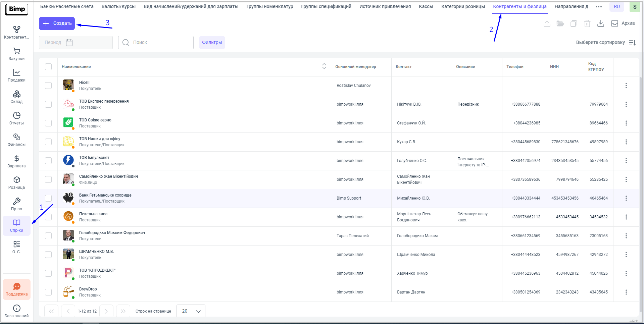Open row actions menu for Hicell
The width and height of the screenshot is (644, 324).
[626, 86]
